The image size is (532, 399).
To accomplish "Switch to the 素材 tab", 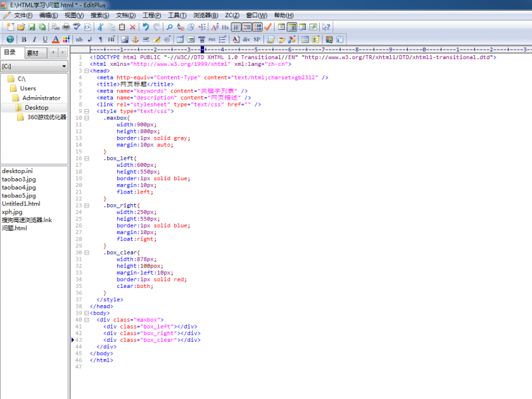I will pyautogui.click(x=33, y=53).
